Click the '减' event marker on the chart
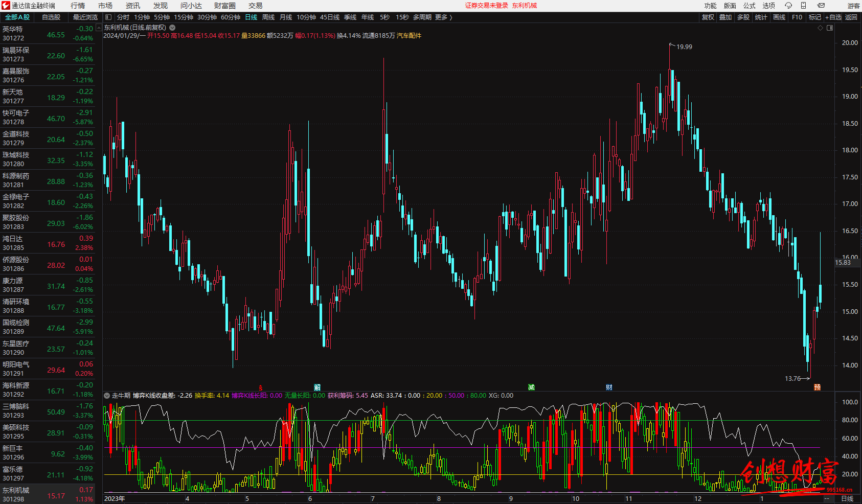Viewport: 862px width, 504px height. [531, 387]
